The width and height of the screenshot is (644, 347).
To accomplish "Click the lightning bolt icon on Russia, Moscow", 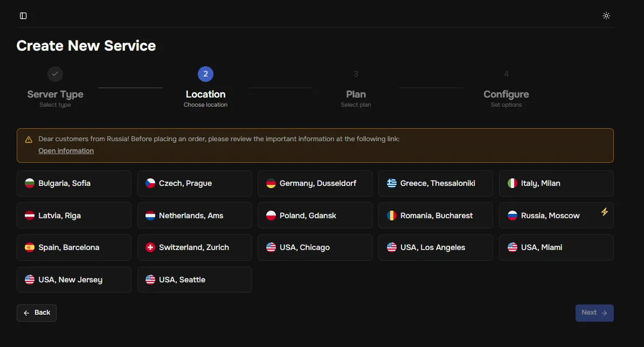I will (604, 212).
